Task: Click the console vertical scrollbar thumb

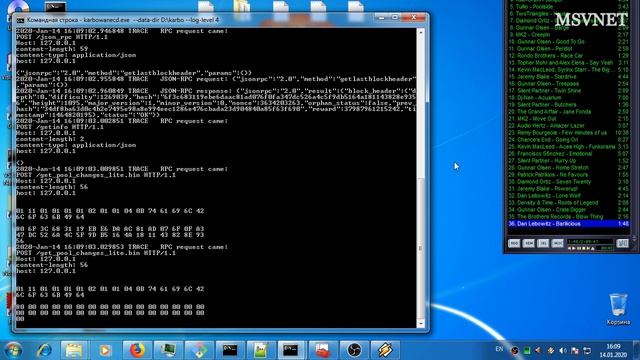Action: pos(421,247)
